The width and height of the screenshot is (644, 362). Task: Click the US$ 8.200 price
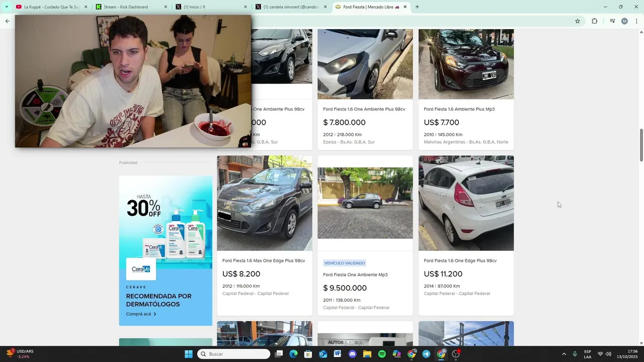(242, 274)
